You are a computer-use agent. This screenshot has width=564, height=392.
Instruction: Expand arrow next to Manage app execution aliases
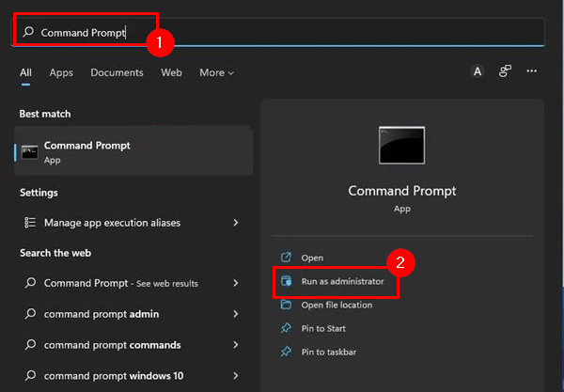tap(236, 223)
